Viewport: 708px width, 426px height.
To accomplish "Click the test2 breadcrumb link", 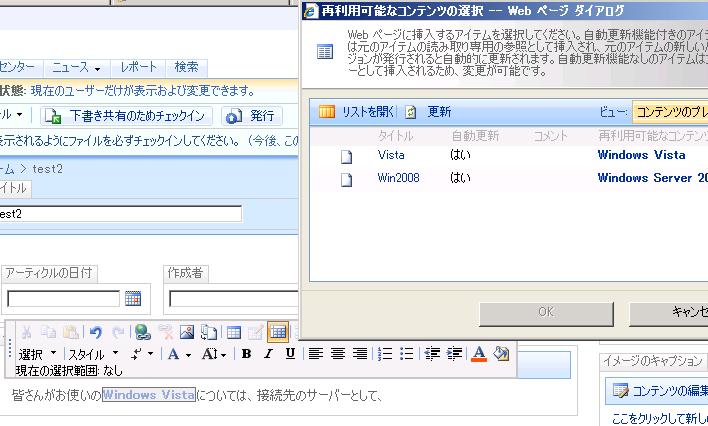I will click(48, 169).
